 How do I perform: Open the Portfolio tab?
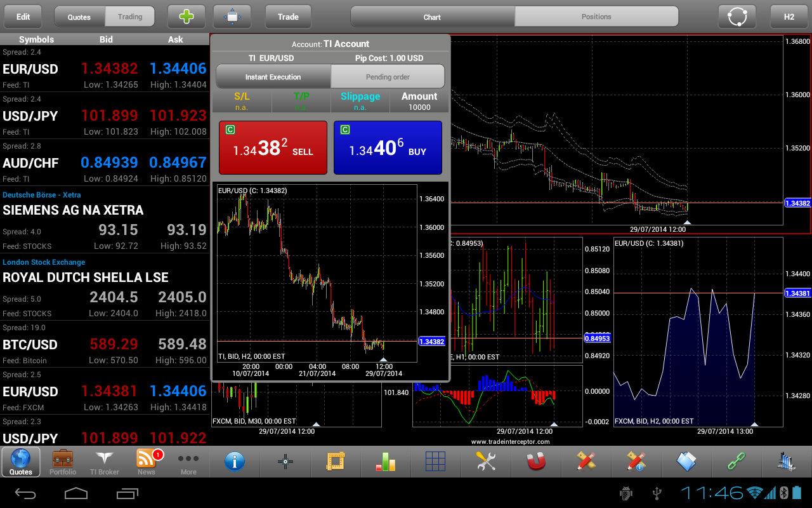63,462
